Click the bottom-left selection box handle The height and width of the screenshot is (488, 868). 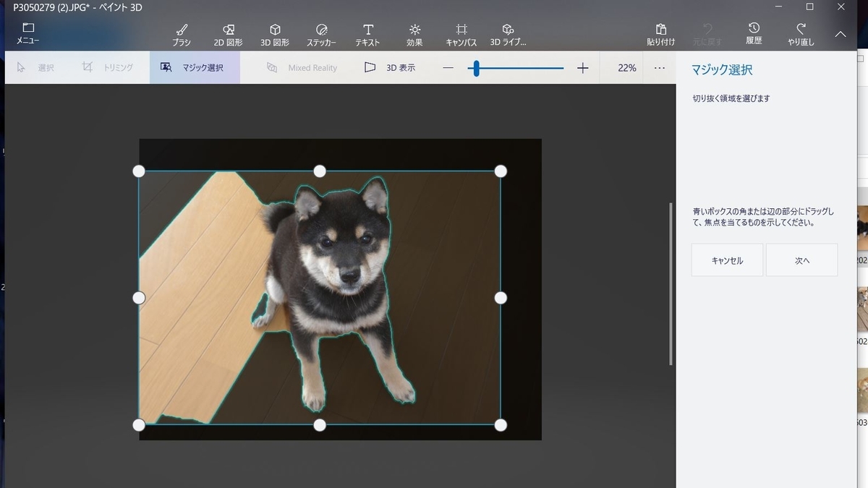(x=139, y=425)
